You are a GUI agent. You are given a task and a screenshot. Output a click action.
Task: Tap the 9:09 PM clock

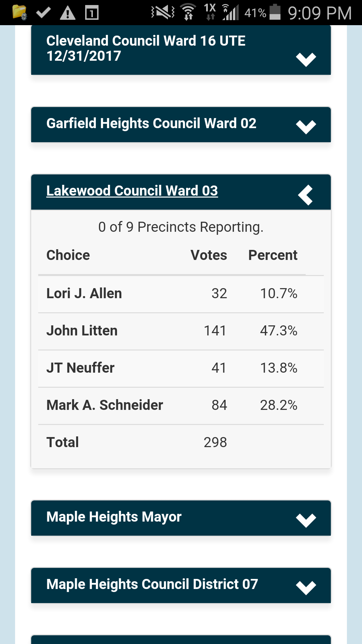[x=319, y=13]
